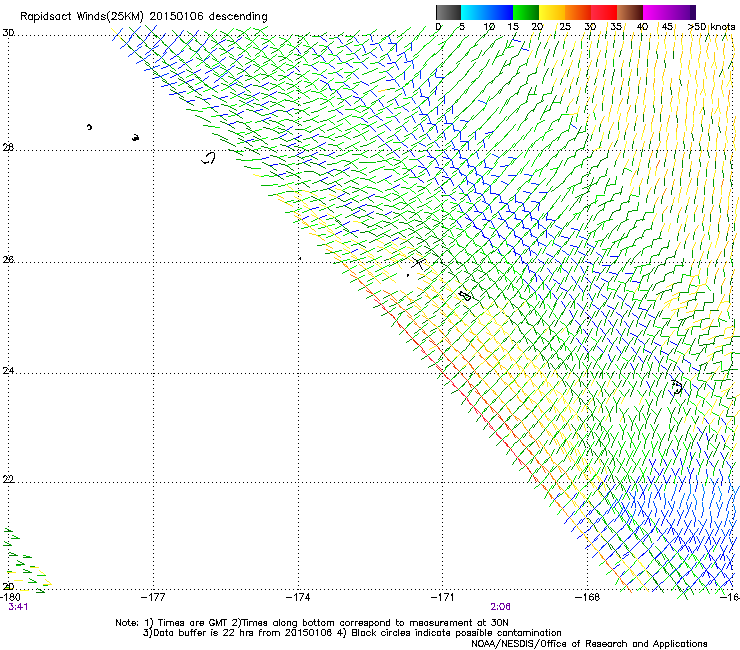Click the 'Rapidsact Winds(25KM) 20150106 descending' title

pos(143,17)
